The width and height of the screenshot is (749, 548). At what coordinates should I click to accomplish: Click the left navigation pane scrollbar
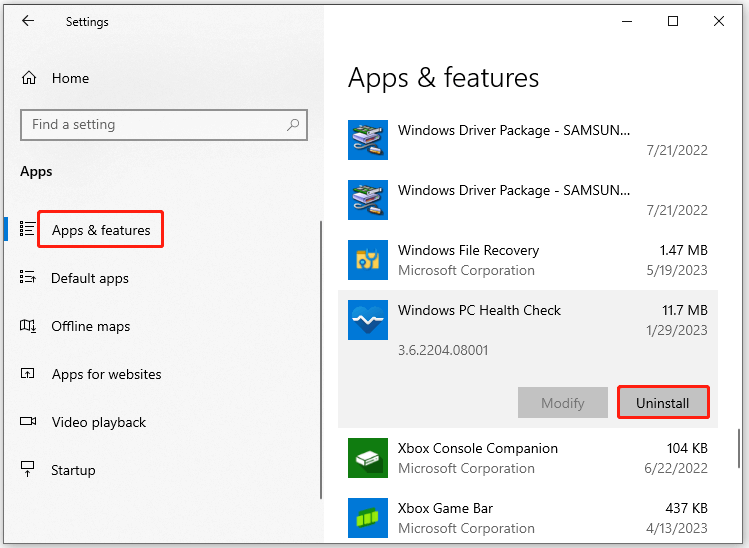coord(321,359)
